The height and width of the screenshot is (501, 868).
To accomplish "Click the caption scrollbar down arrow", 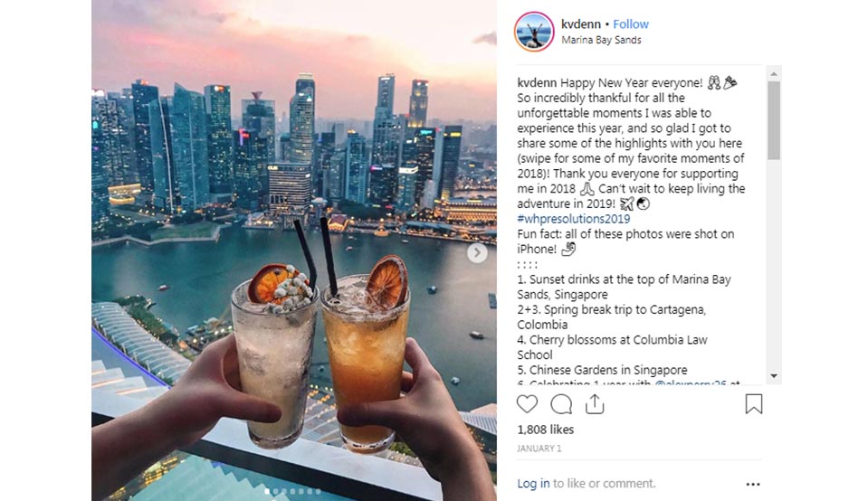I will click(x=774, y=376).
